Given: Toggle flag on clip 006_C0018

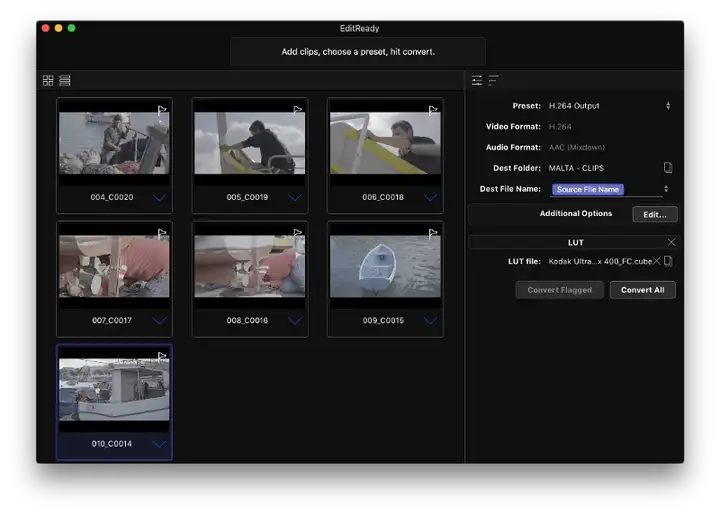Looking at the screenshot, I should 433,110.
